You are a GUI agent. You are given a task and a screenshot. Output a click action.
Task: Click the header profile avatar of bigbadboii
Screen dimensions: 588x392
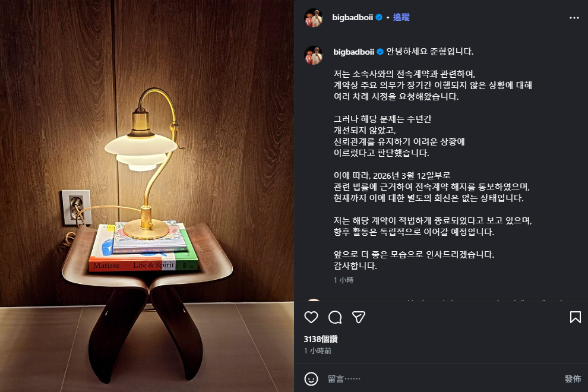point(314,18)
